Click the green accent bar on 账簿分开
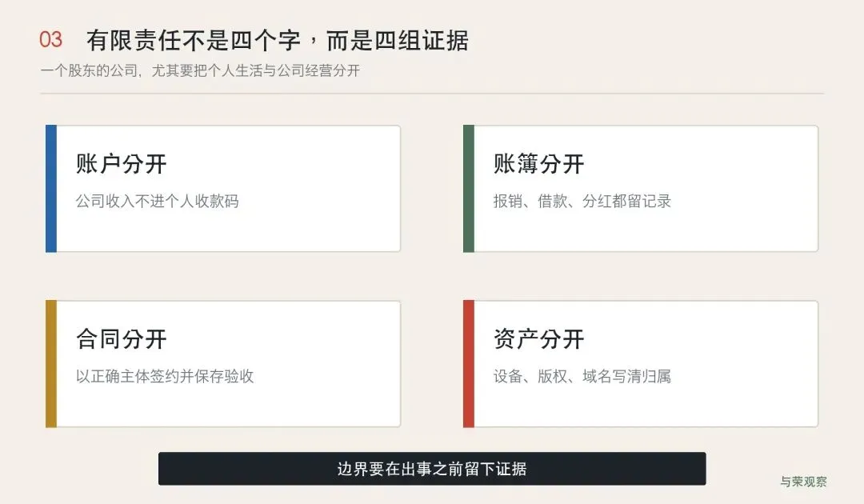The image size is (864, 504). tap(469, 188)
